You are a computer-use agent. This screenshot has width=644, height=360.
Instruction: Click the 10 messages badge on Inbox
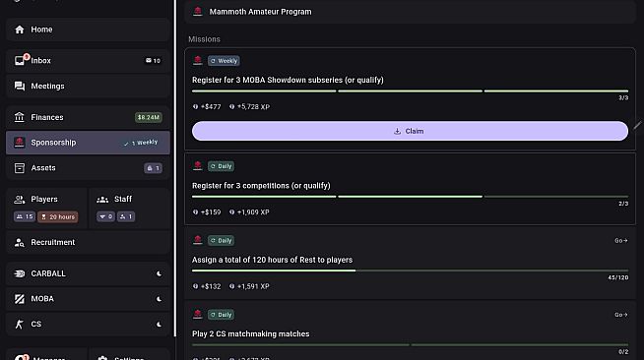(153, 61)
